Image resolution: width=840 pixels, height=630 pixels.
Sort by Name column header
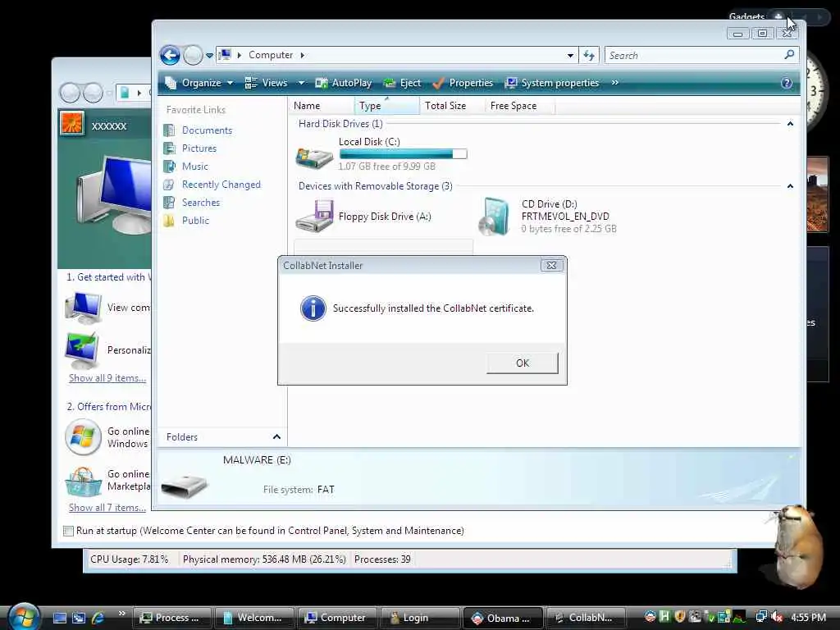point(321,106)
